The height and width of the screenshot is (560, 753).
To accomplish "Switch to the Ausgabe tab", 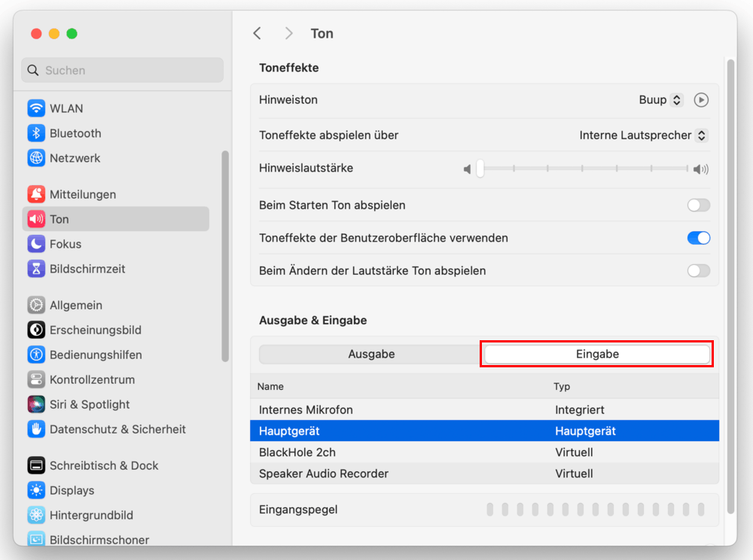I will [371, 355].
